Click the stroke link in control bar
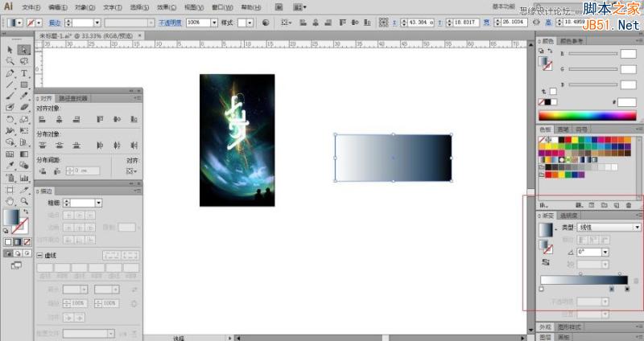Viewport: 644px width, 341px height. (x=55, y=23)
